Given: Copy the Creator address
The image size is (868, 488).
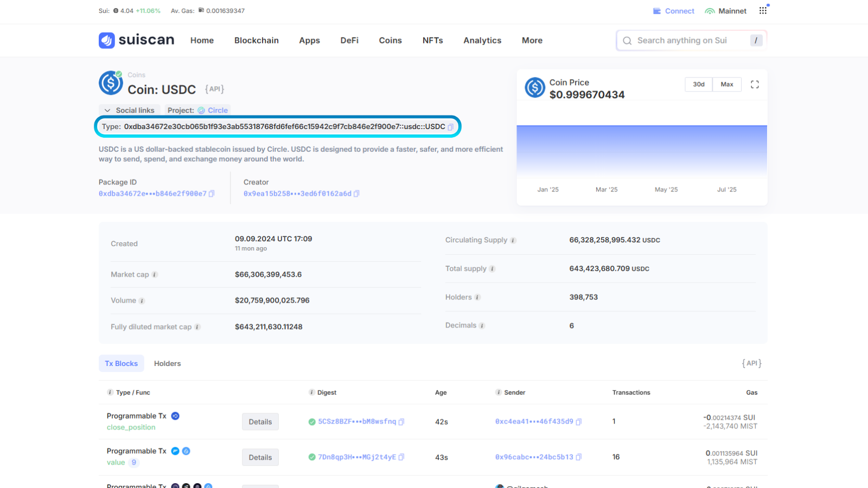Looking at the screenshot, I should pos(356,194).
